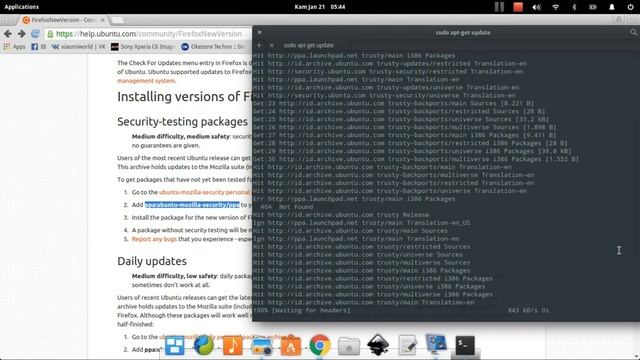This screenshot has height=360, width=640.
Task: Open the multitasking view dock icon
Action: tap(175, 346)
